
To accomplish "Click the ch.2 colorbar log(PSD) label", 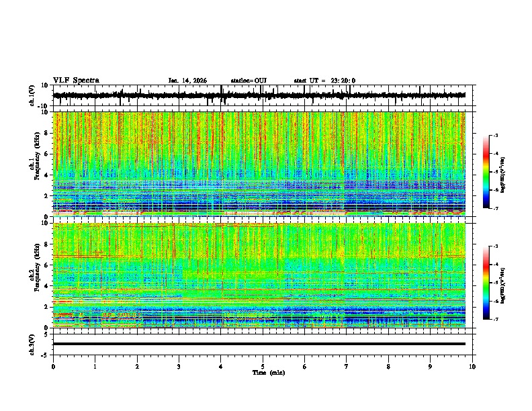I will [x=503, y=285].
